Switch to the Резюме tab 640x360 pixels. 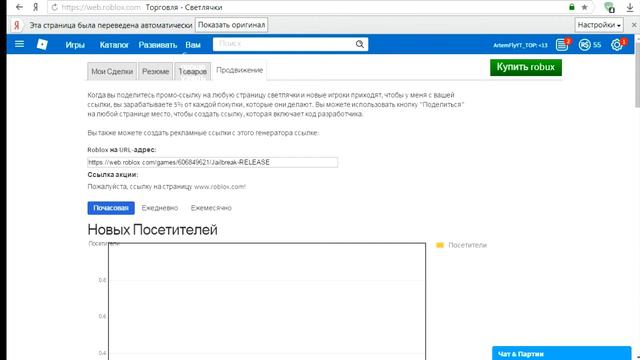pyautogui.click(x=156, y=71)
